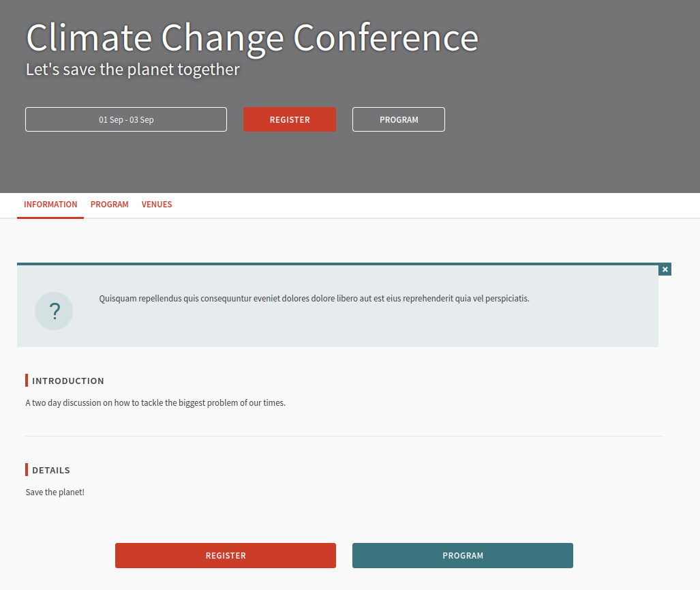Select the Introduction section heading
Viewport: 700px width, 590px height.
tap(68, 381)
